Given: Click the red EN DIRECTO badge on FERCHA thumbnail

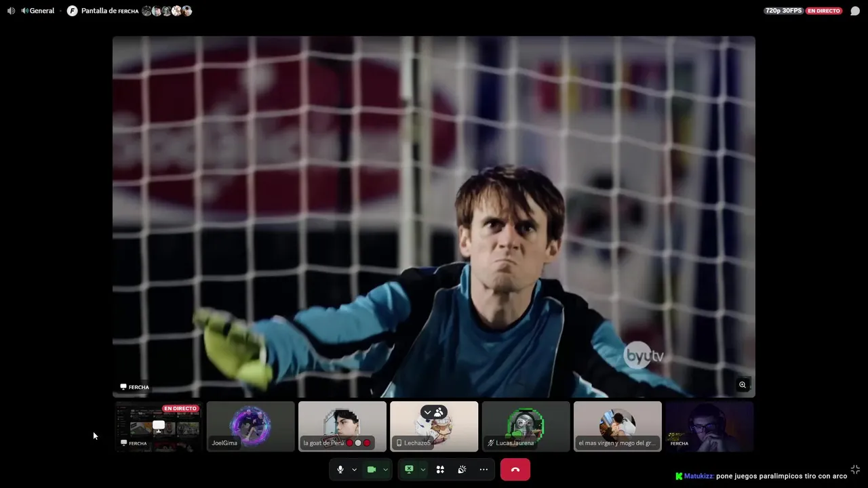Looking at the screenshot, I should coord(180,409).
